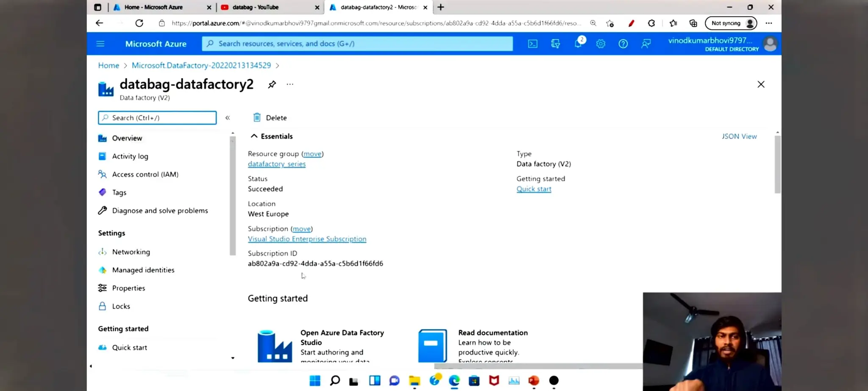Pin databag-datafactory2 to dashboard
This screenshot has width=868, height=391.
(x=272, y=84)
